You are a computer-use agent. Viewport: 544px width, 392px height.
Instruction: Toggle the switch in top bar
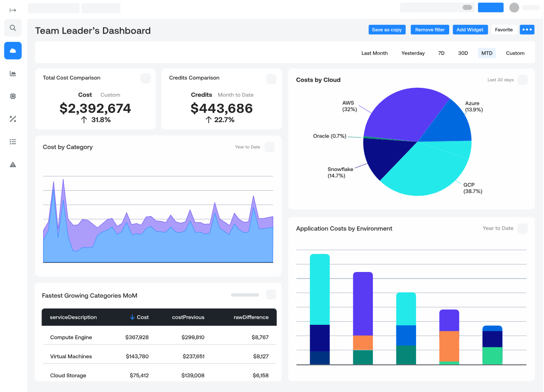coord(467,7)
